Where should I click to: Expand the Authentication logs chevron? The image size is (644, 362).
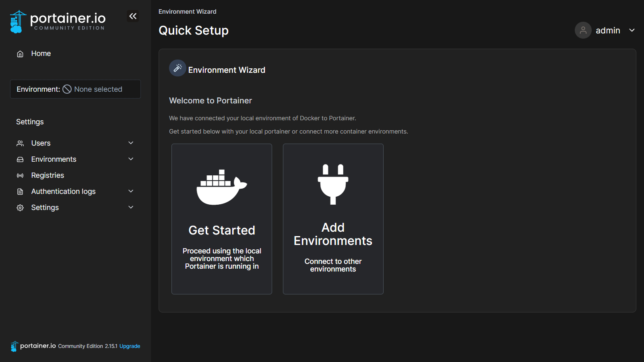pos(131,191)
